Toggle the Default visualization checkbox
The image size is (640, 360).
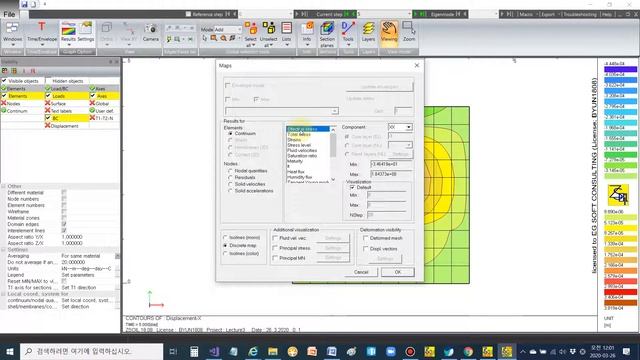click(352, 187)
